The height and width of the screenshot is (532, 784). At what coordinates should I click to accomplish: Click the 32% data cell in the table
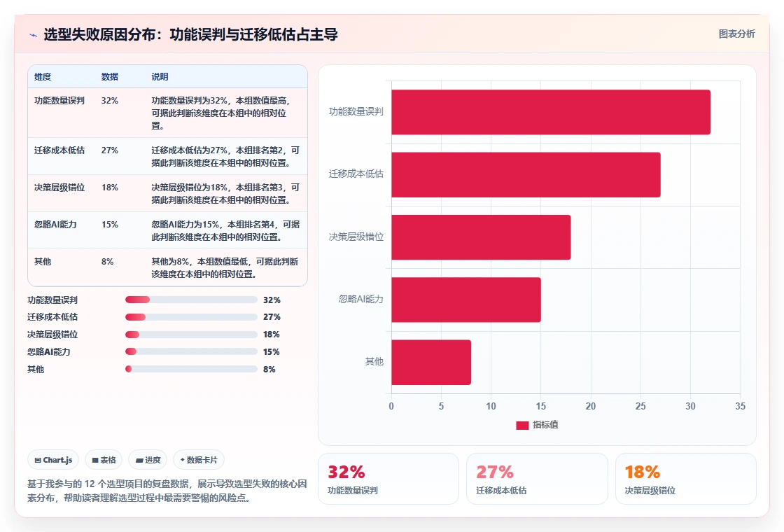[x=109, y=101]
